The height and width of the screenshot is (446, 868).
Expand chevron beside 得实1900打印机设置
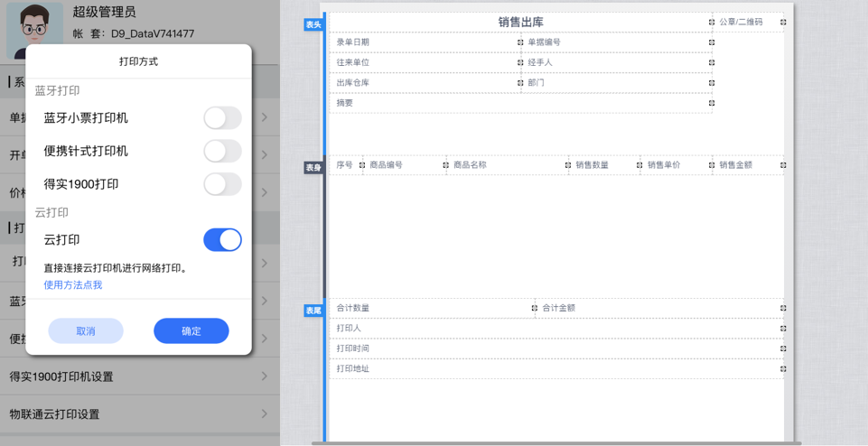pyautogui.click(x=265, y=376)
